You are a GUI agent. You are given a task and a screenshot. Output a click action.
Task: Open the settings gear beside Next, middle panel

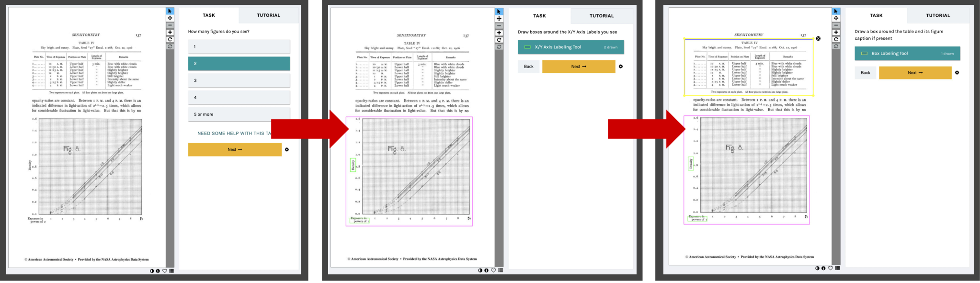(621, 67)
